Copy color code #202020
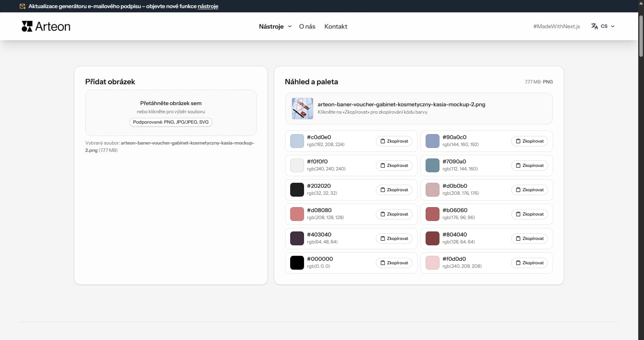The height and width of the screenshot is (340, 644). tap(394, 190)
